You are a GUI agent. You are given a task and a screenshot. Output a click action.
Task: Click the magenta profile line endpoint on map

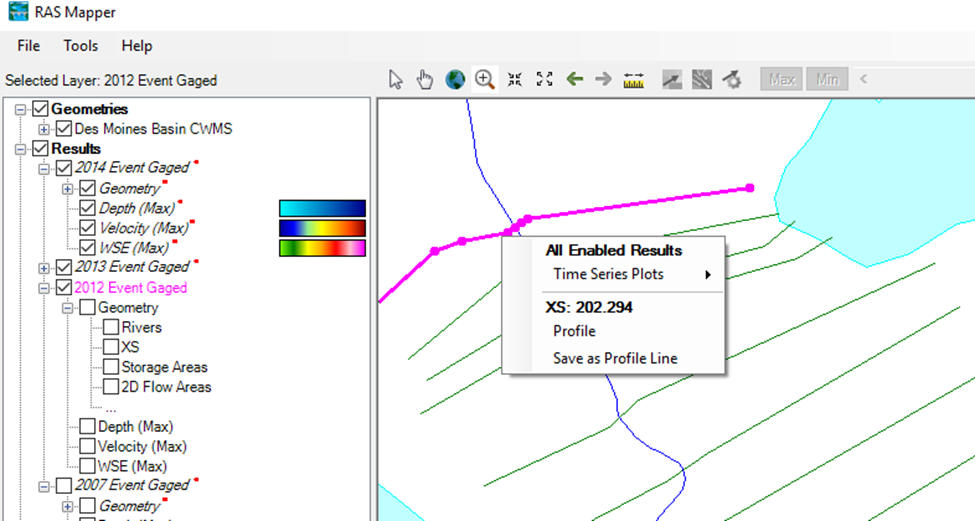coord(750,188)
